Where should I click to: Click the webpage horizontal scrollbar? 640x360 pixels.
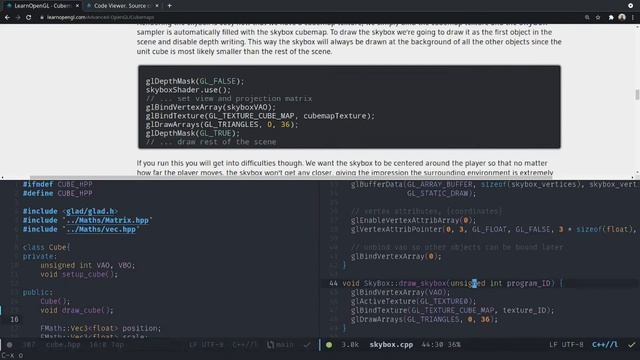(x=291, y=178)
